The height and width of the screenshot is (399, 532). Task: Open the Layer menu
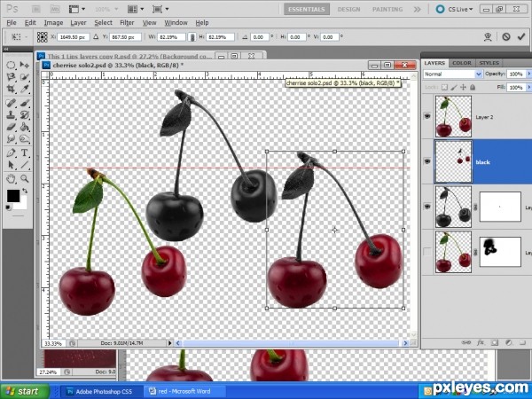coord(78,23)
